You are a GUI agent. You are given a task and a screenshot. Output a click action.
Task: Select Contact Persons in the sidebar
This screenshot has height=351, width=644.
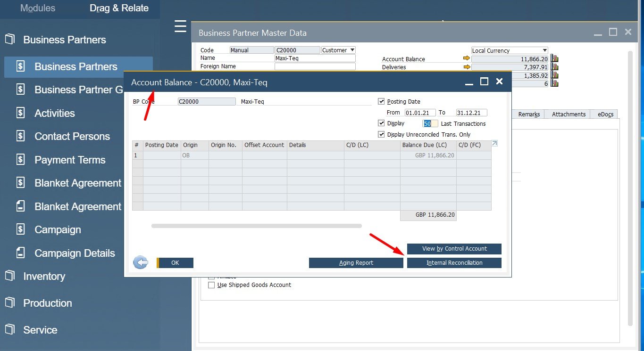pos(72,137)
